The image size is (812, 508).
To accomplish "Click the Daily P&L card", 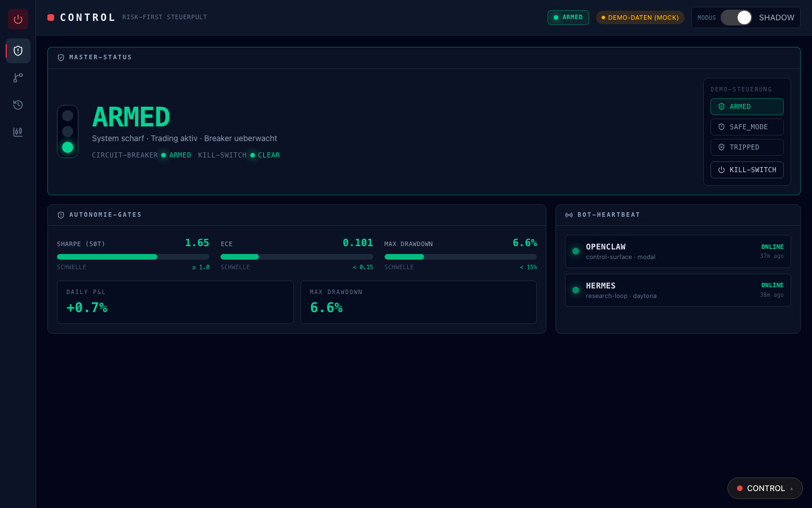I will click(x=175, y=302).
